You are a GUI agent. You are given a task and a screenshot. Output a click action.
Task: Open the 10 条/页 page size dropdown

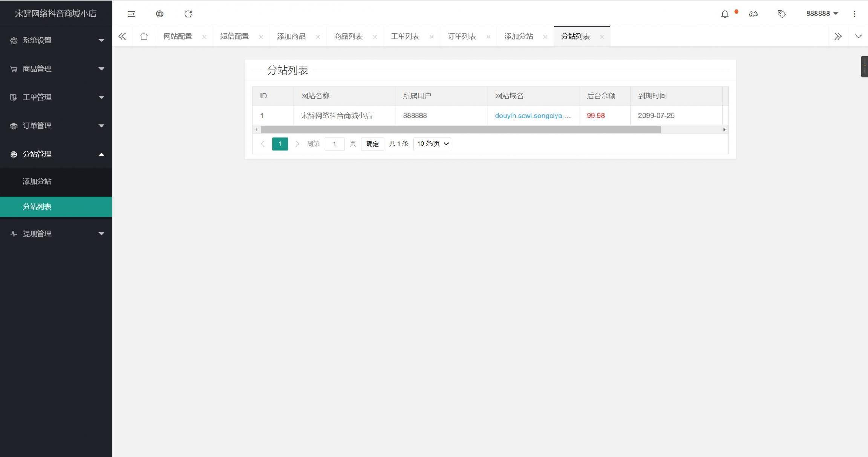431,144
